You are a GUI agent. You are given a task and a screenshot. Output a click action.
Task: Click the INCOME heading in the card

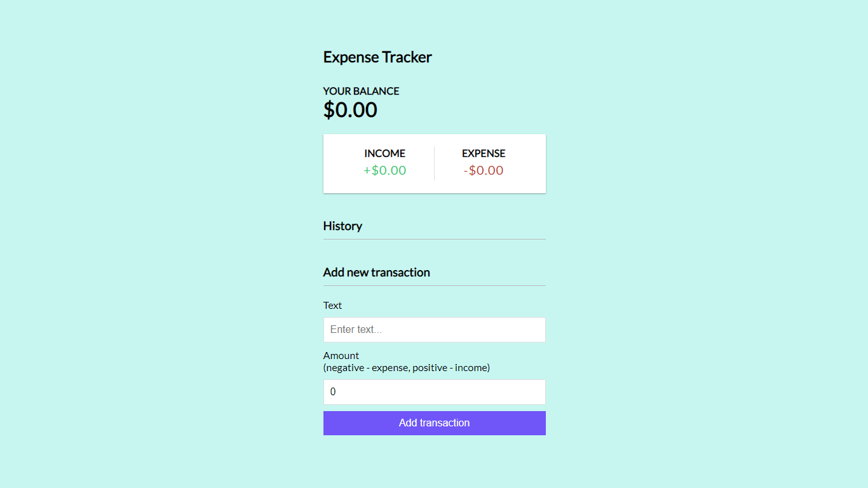384,154
